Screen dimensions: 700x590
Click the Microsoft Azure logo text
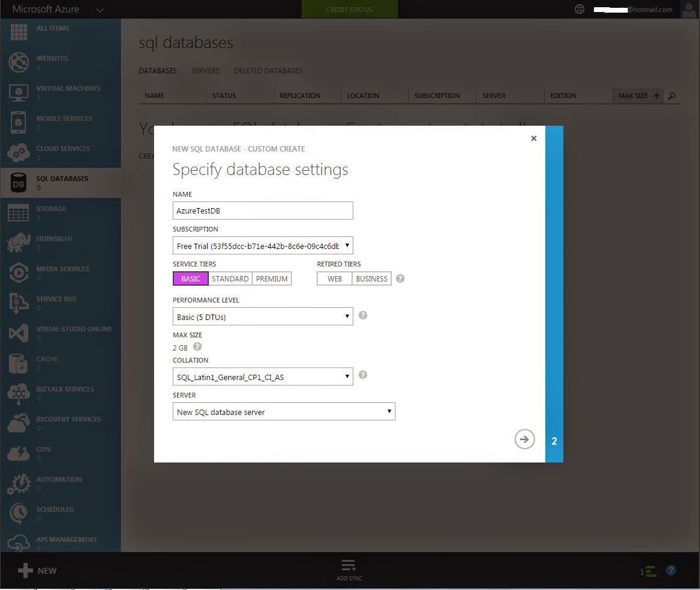tap(46, 9)
